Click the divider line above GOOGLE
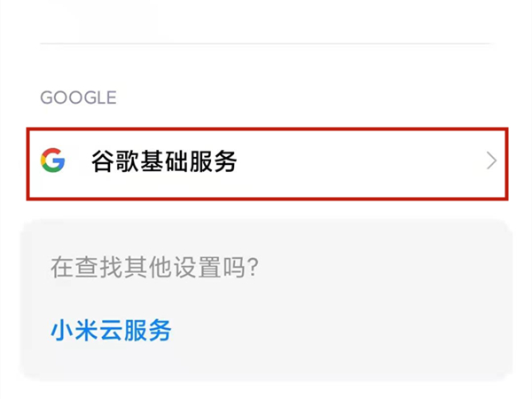This screenshot has width=532, height=399. [266, 43]
